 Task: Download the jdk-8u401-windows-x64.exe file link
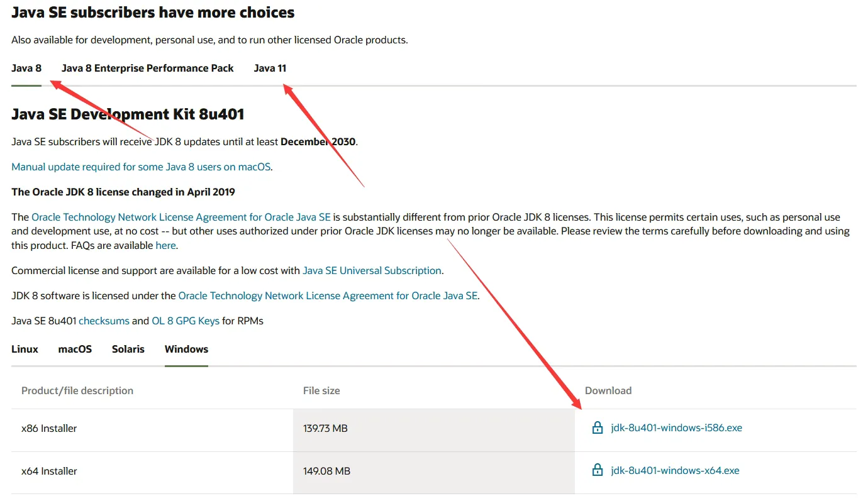tap(675, 470)
